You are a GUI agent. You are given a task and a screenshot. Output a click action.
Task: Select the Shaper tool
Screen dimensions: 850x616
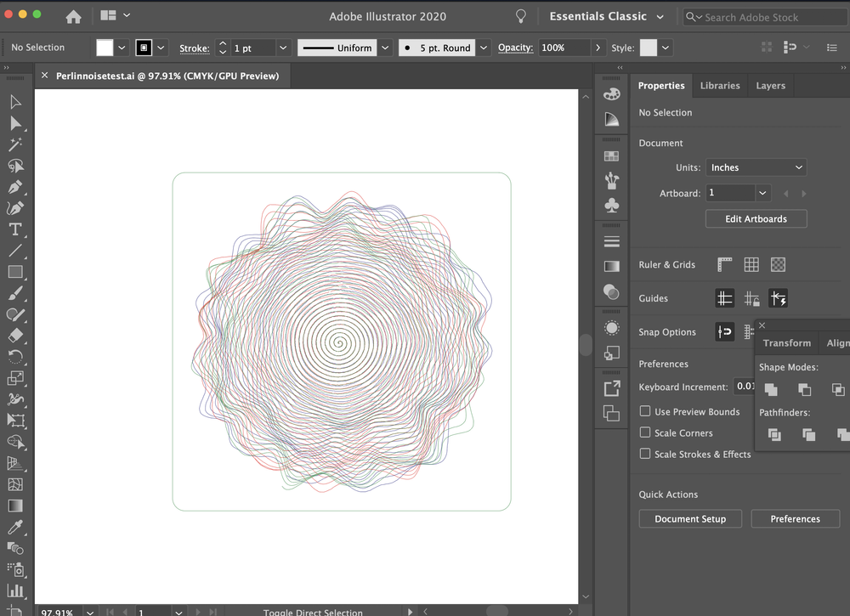(x=15, y=314)
